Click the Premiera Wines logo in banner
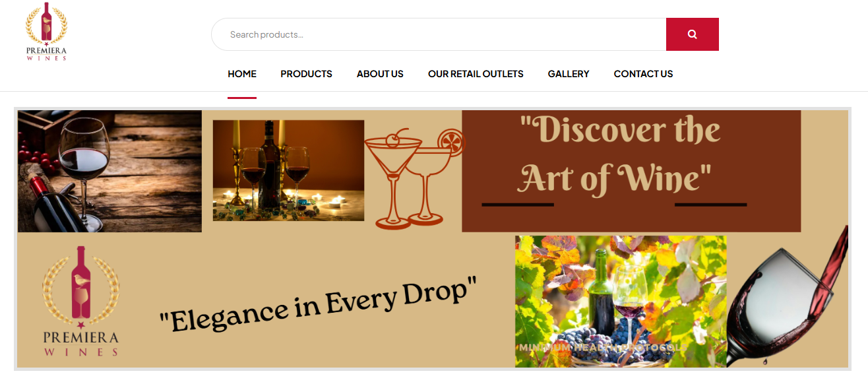Image resolution: width=868 pixels, height=390 pixels. coord(81,301)
